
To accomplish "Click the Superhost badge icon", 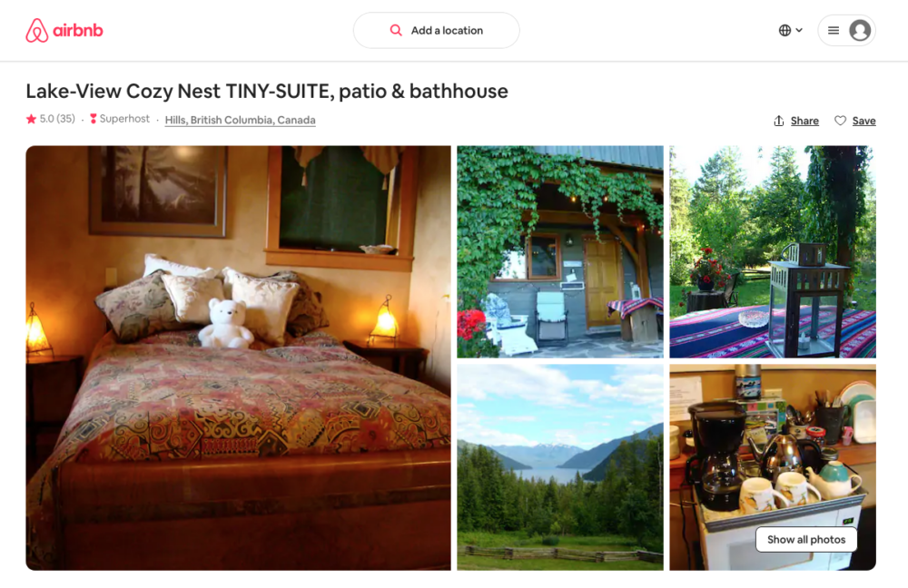I will (94, 119).
